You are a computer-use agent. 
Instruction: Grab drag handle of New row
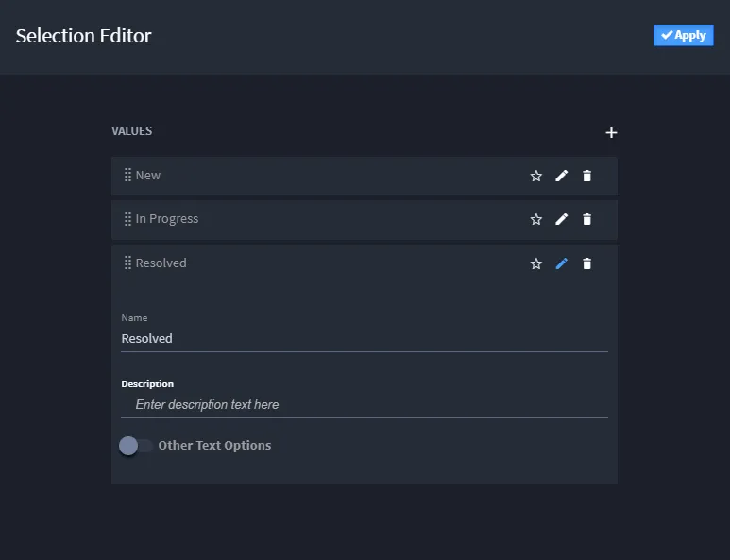coord(127,175)
